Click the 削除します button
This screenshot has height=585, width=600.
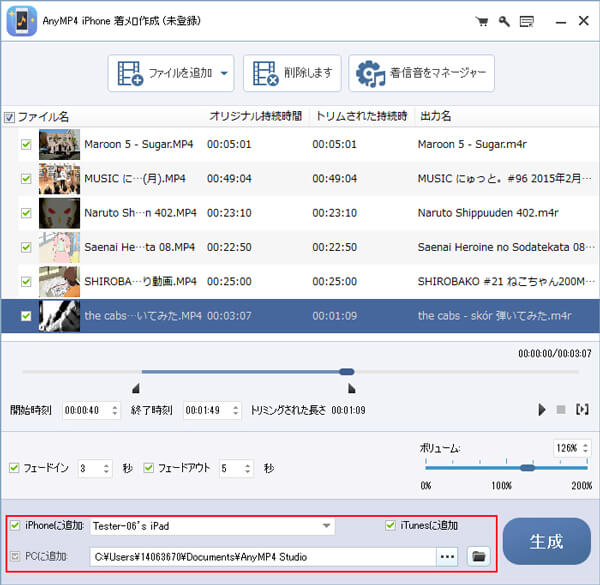coord(292,73)
